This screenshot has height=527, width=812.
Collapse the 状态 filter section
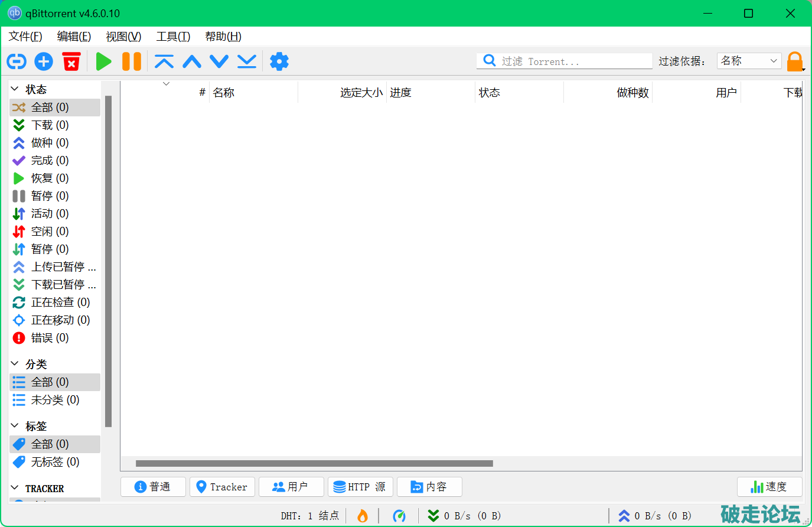(x=15, y=89)
